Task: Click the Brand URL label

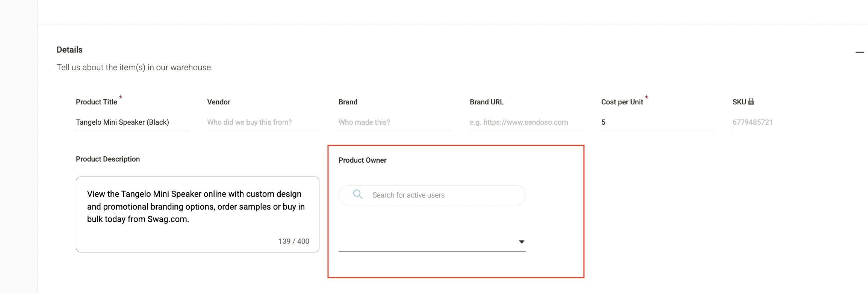Action: point(487,102)
